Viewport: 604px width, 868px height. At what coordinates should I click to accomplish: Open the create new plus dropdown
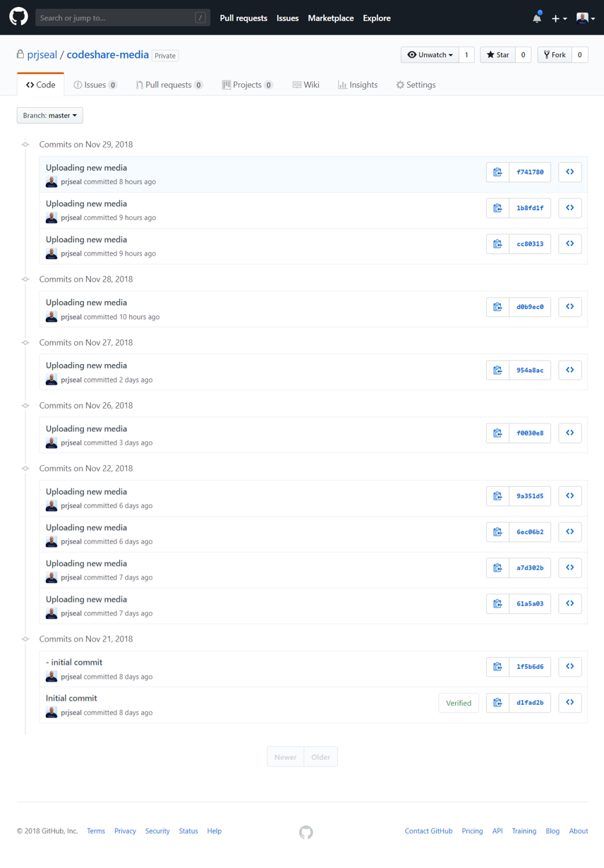[559, 18]
